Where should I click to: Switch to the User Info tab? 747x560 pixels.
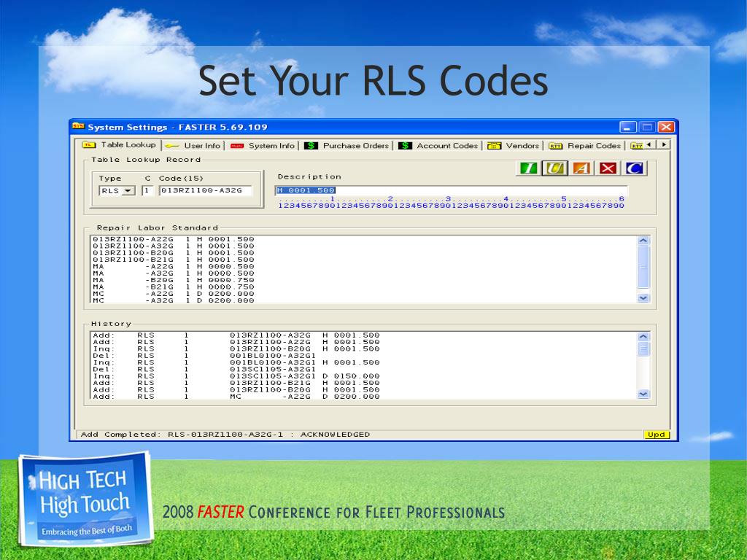click(x=194, y=146)
